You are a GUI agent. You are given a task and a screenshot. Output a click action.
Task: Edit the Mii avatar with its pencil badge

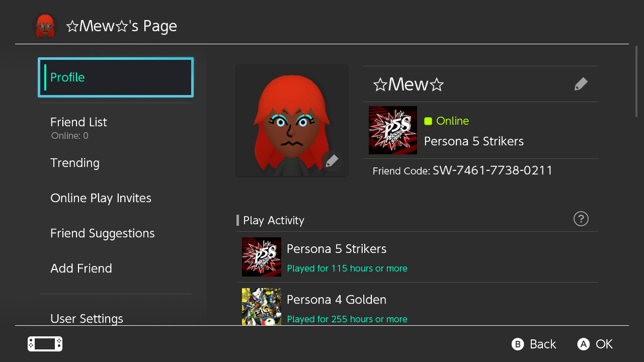pos(332,161)
